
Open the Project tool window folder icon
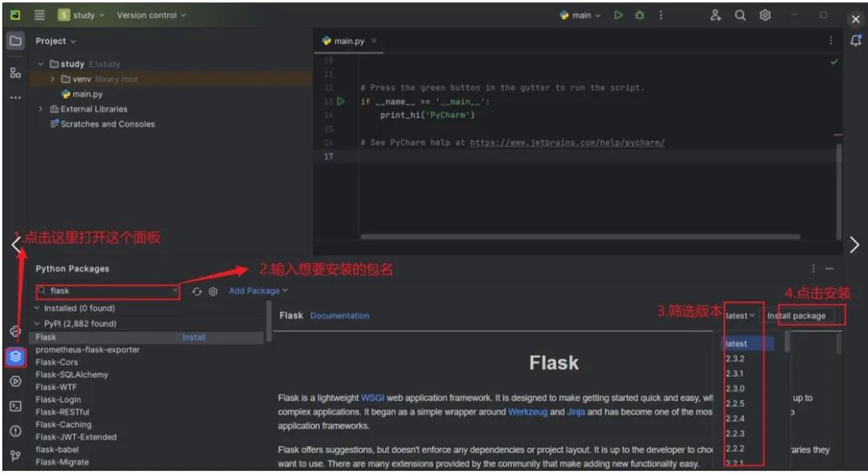[15, 40]
